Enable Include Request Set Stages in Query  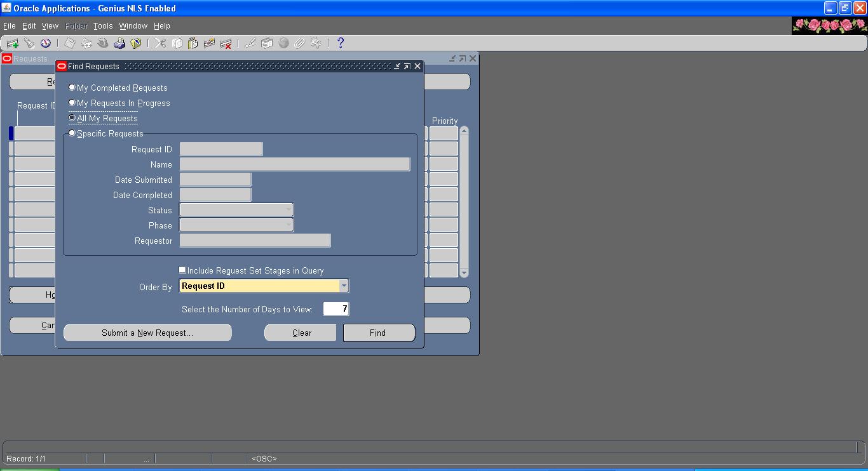[x=182, y=269]
